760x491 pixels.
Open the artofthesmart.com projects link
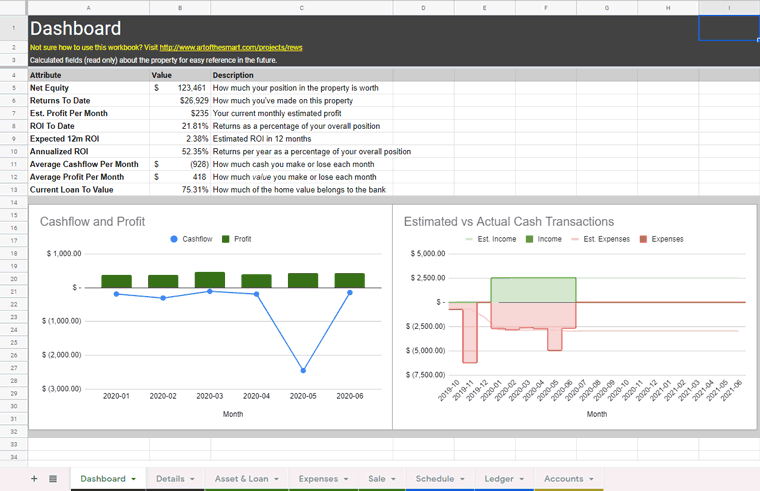tap(231, 48)
